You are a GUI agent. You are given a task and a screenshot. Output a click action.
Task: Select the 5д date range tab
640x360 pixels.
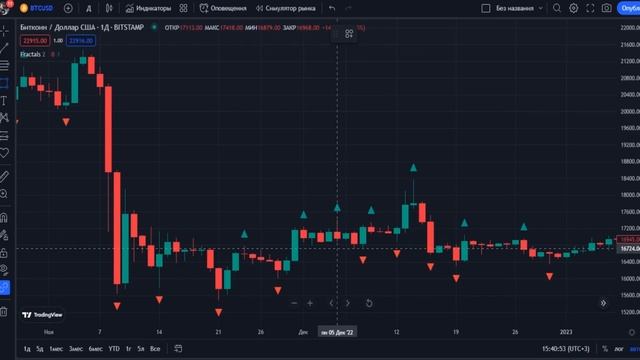[x=40, y=349]
